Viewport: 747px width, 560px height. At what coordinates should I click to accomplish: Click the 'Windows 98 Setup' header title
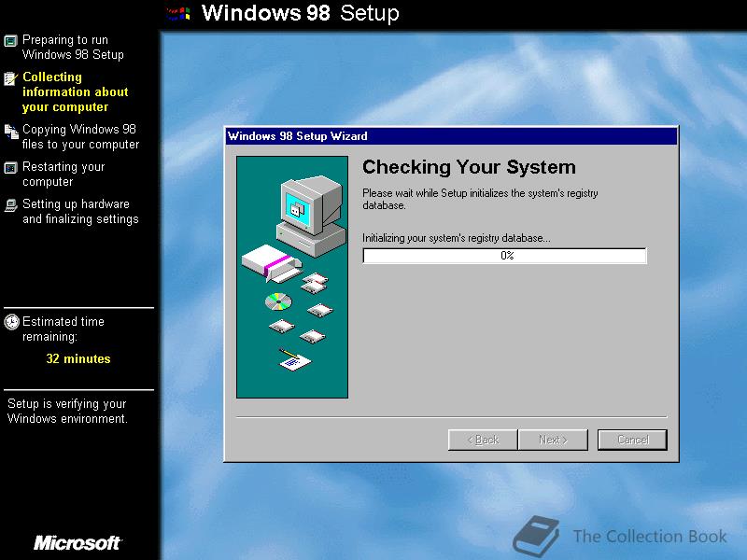[300, 13]
